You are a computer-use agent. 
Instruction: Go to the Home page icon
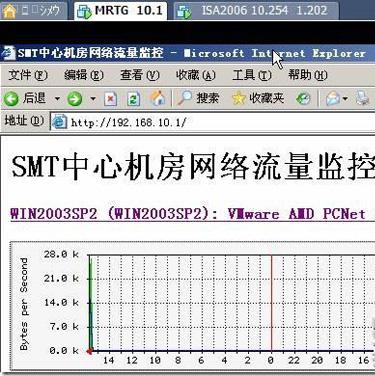click(158, 99)
